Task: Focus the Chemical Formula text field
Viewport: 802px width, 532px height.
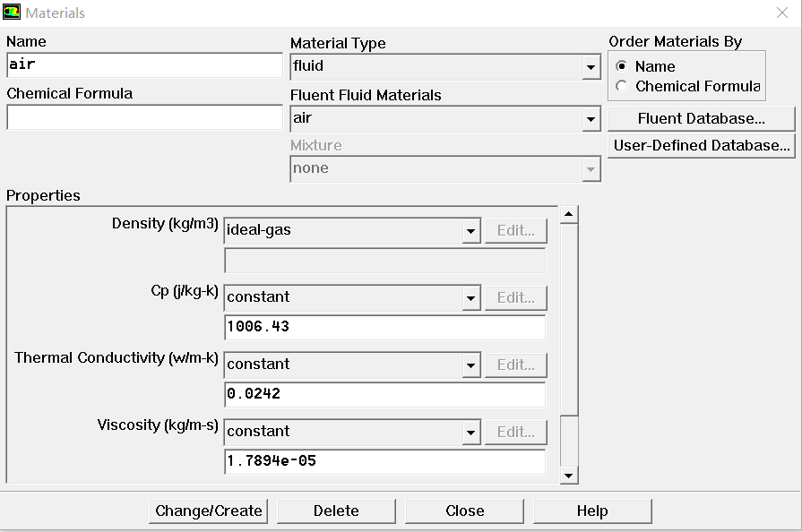Action: click(144, 117)
